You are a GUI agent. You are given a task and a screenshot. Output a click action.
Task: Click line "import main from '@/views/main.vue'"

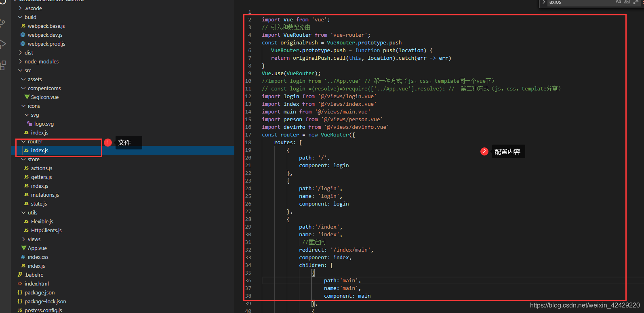(x=316, y=111)
